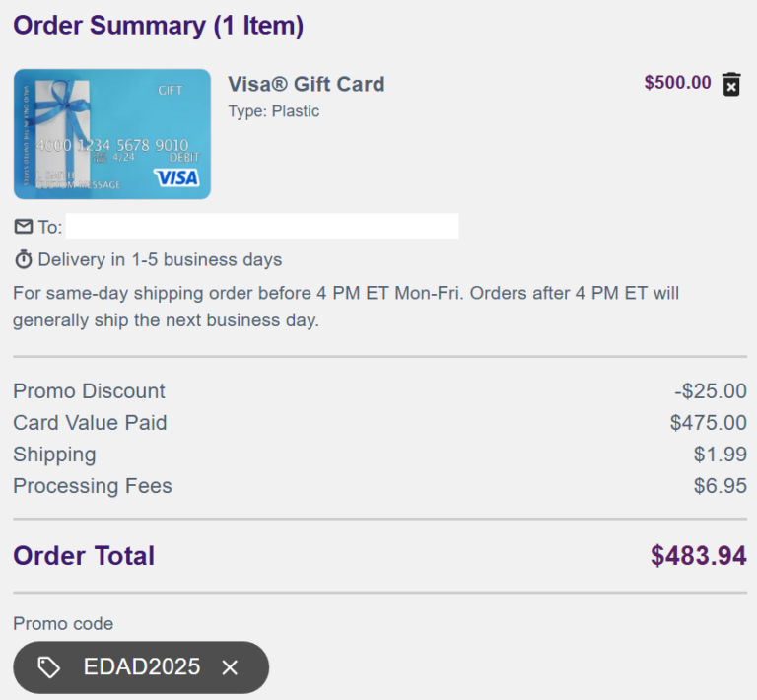Screen dimensions: 757x700
Task: Click the Visa® Gift Card title
Action: [x=306, y=84]
